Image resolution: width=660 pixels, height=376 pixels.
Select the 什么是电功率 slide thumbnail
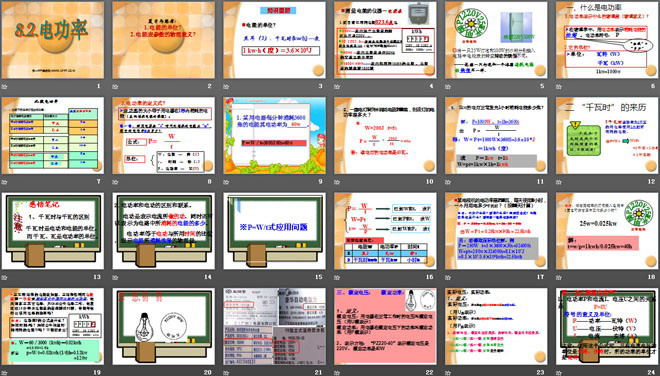coord(607,40)
